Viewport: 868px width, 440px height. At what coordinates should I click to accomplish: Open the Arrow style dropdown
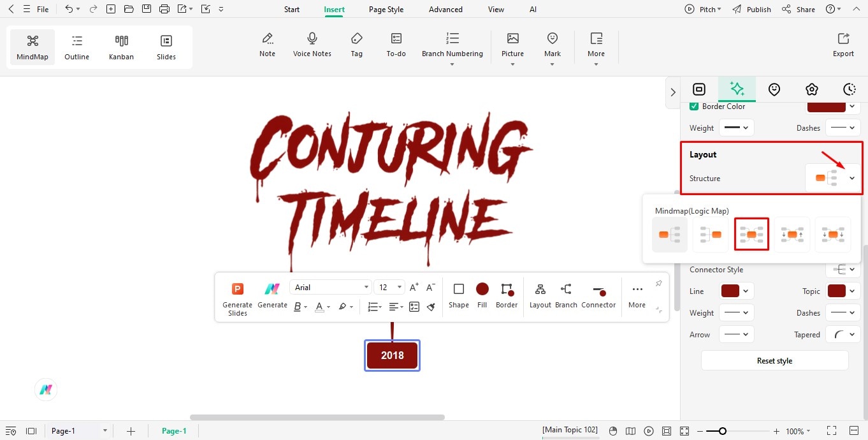737,335
